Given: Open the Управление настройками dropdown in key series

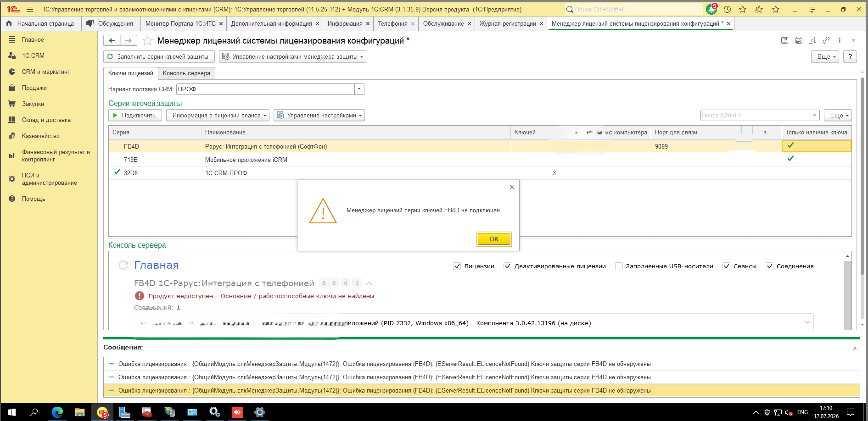Looking at the screenshot, I should [319, 115].
